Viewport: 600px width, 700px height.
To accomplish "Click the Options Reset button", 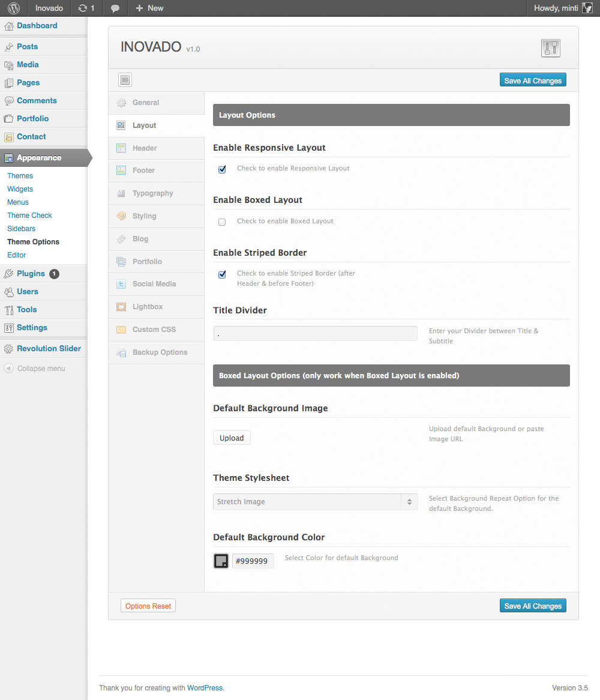I will coord(148,606).
